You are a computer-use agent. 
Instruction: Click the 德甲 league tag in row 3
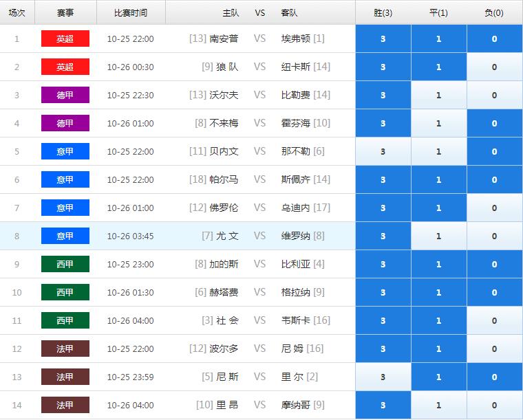pos(65,96)
